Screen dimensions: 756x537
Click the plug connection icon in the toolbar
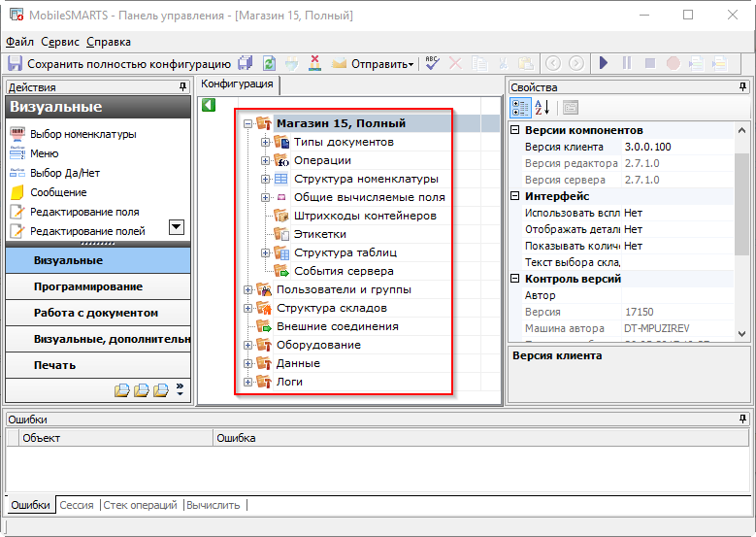pos(292,63)
